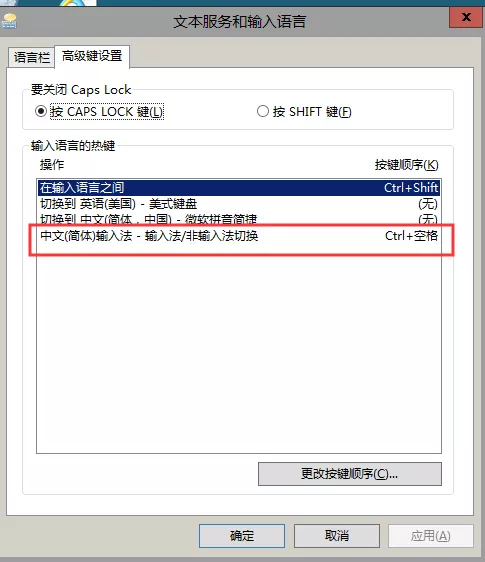Click the dialog's keyboard icon in title bar

[9, 21]
